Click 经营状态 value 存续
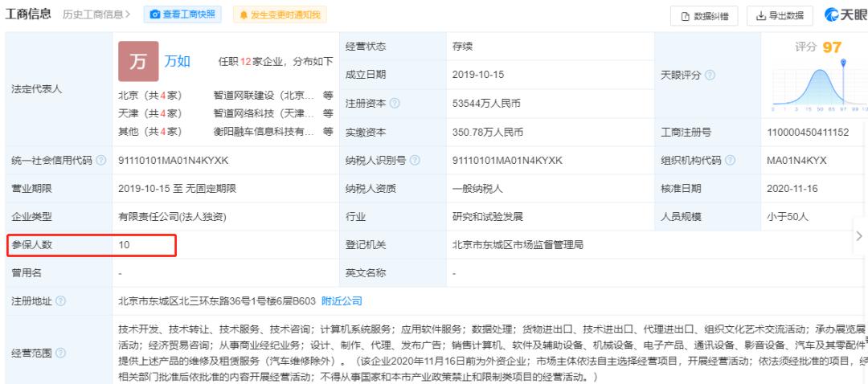The width and height of the screenshot is (868, 384). point(461,47)
